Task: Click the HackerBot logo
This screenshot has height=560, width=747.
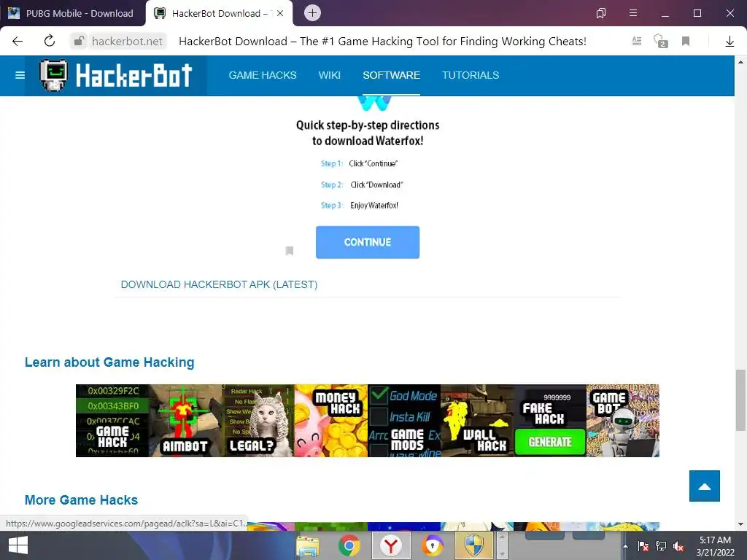Action: 116,75
